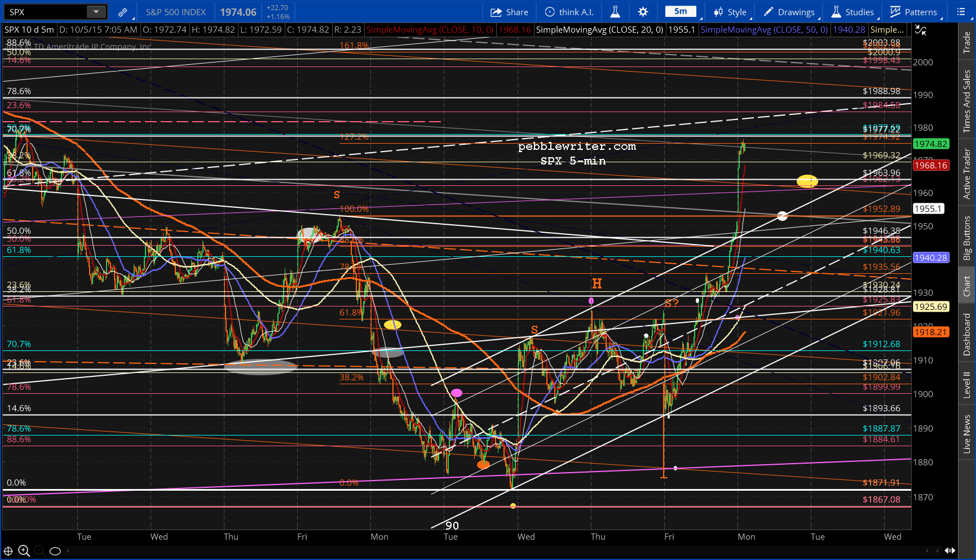Toggle the study legend collapse icon
The width and height of the screenshot is (976, 560).
[x=921, y=30]
